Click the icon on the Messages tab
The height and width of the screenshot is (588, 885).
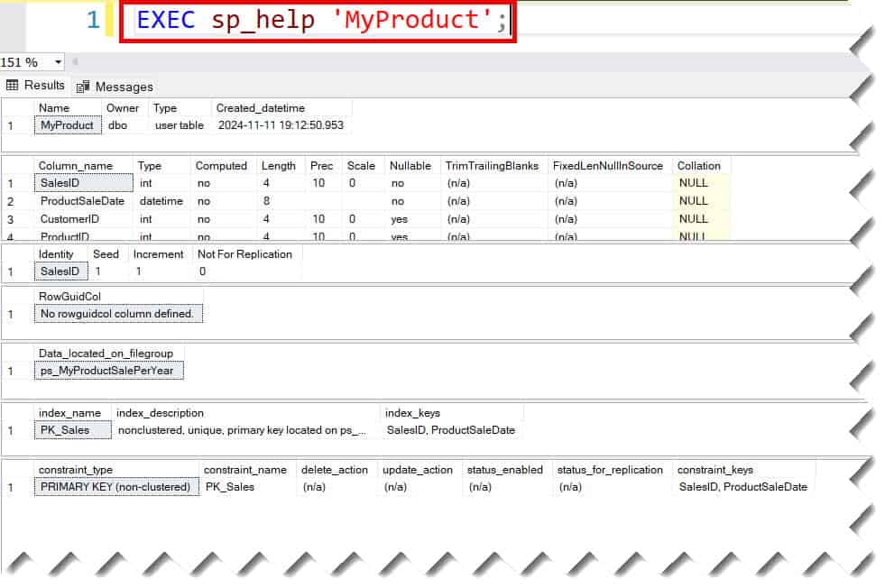(81, 86)
